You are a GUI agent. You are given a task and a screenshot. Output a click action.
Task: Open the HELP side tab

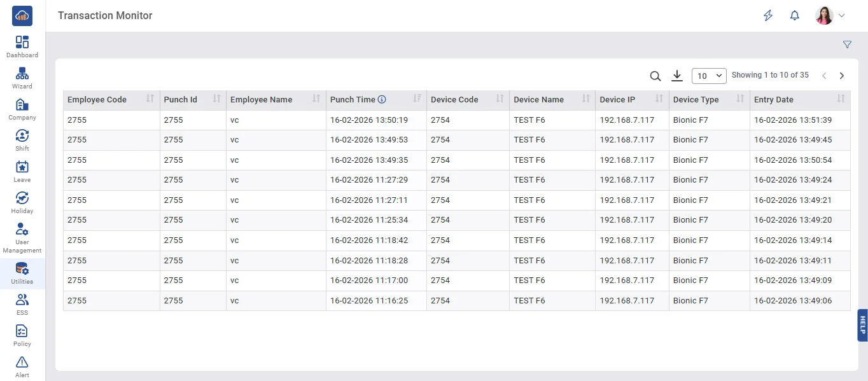coord(862,325)
